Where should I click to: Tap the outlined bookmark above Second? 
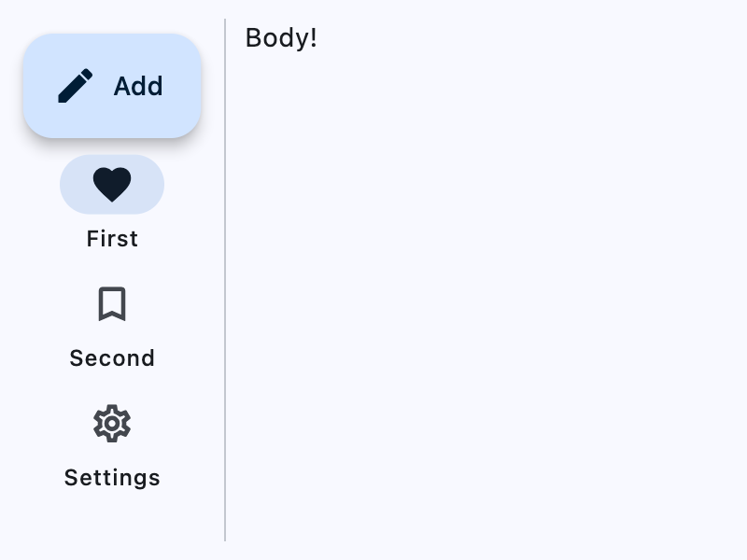click(112, 304)
